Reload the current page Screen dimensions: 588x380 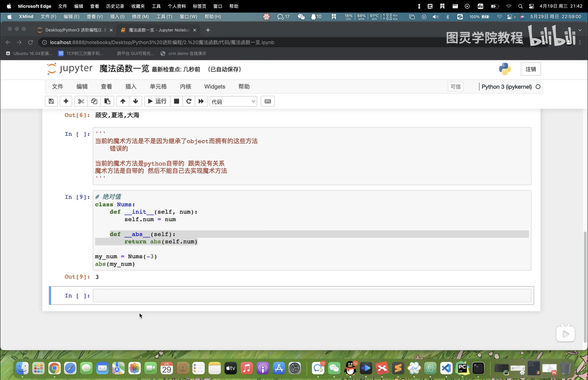click(x=30, y=43)
